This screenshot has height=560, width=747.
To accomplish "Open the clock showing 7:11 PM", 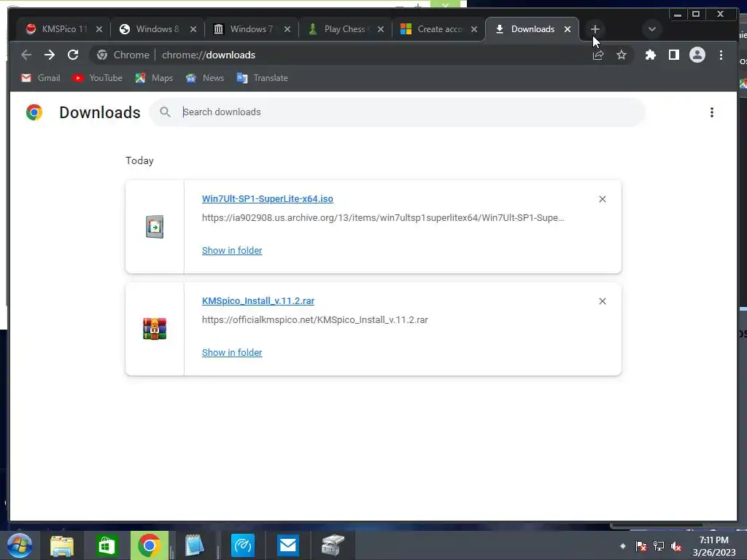I will [713, 546].
